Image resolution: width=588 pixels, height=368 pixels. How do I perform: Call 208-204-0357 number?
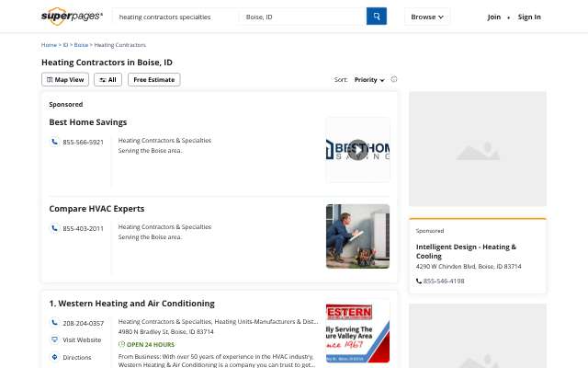[84, 323]
